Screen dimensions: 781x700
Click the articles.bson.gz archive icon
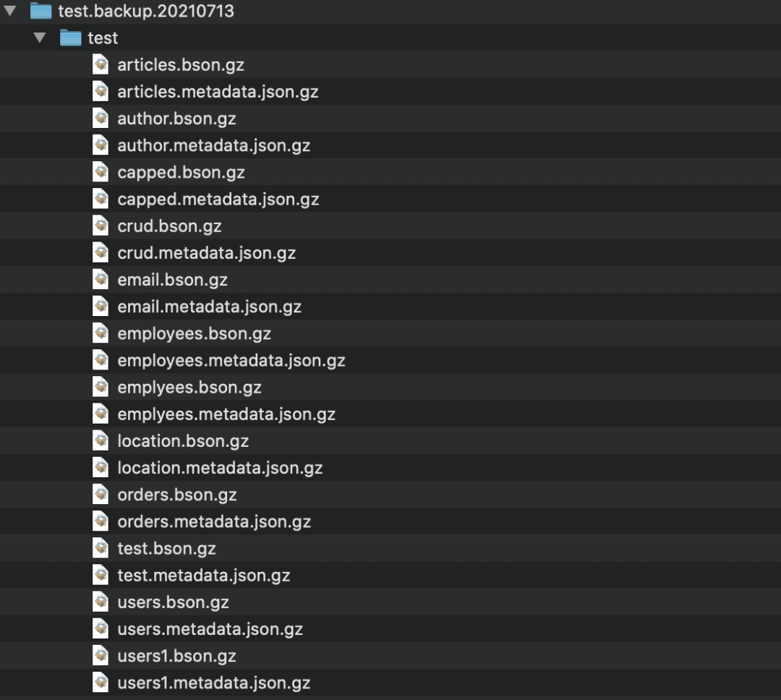pos(101,64)
